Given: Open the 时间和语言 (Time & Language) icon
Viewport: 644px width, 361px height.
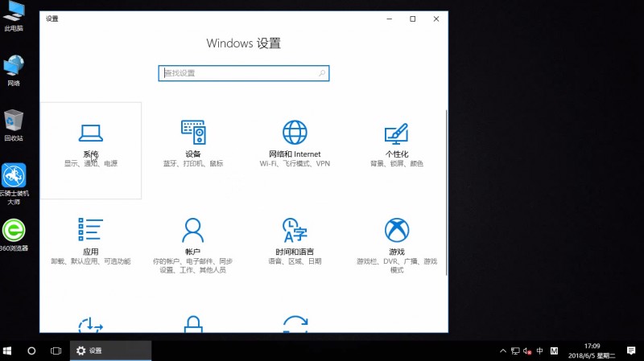Looking at the screenshot, I should (x=295, y=230).
